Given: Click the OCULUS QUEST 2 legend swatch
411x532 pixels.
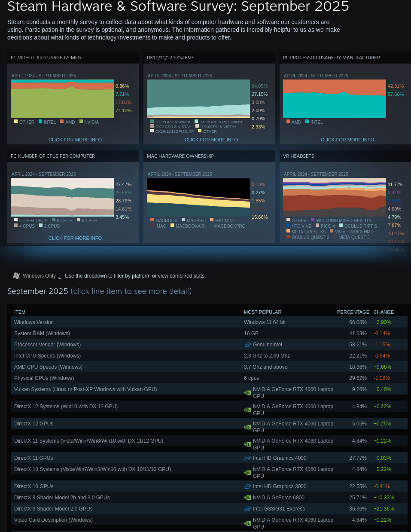Looking at the screenshot, I should [x=288, y=237].
